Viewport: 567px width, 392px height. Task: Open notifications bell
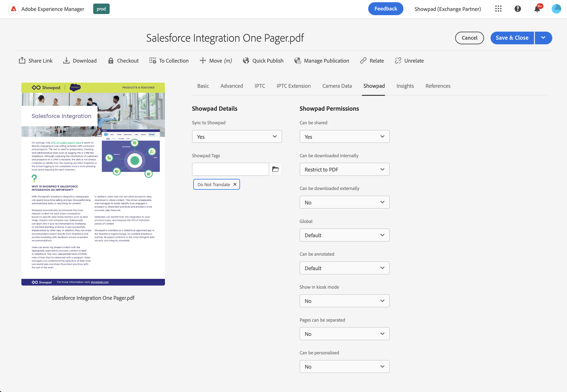pos(537,9)
